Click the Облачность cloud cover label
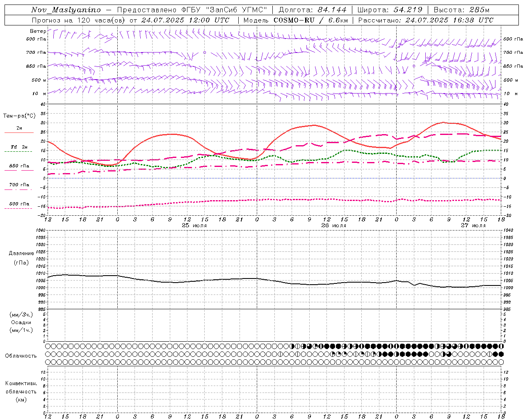Screen dimensions: 525x420 tap(21, 356)
